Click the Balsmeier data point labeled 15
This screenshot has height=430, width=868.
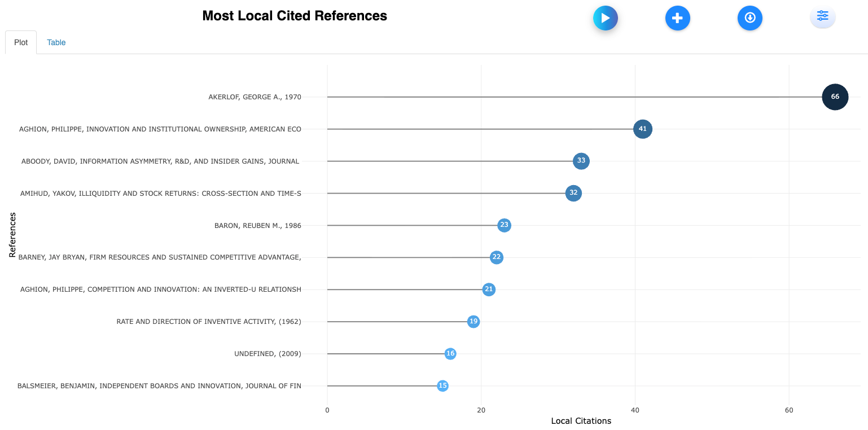442,386
